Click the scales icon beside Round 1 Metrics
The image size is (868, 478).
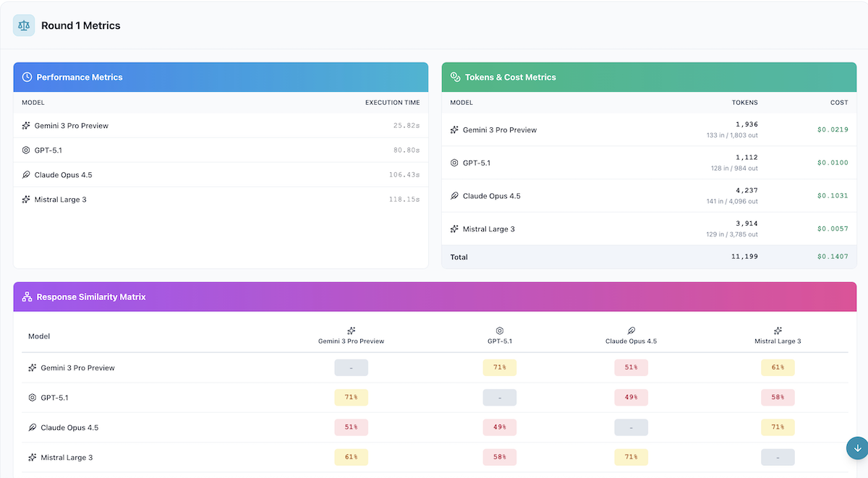pyautogui.click(x=24, y=25)
